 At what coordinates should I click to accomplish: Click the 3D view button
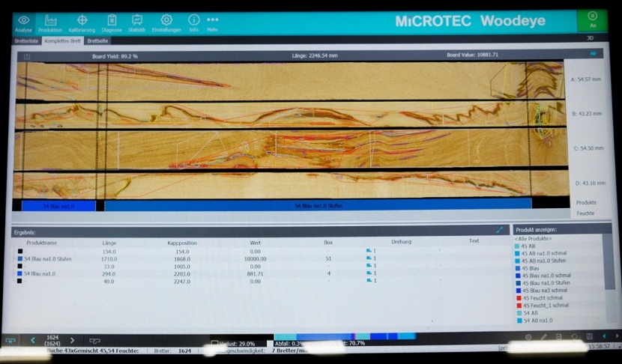(x=591, y=37)
